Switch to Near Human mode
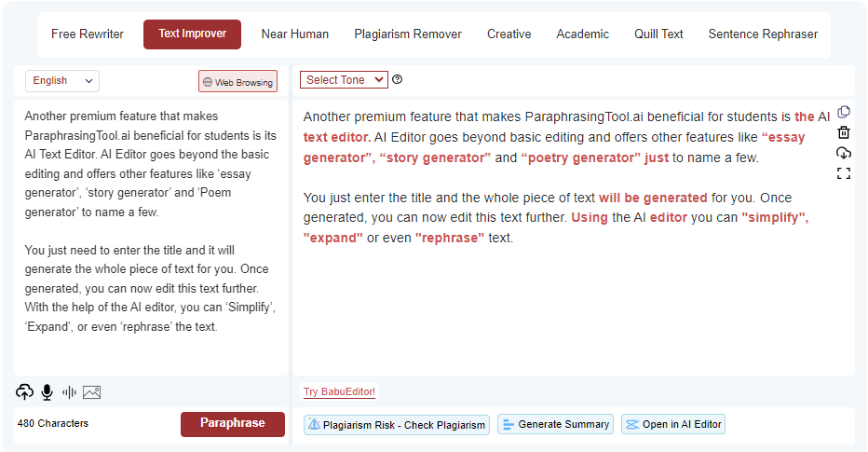The height and width of the screenshot is (452, 868). (x=295, y=34)
